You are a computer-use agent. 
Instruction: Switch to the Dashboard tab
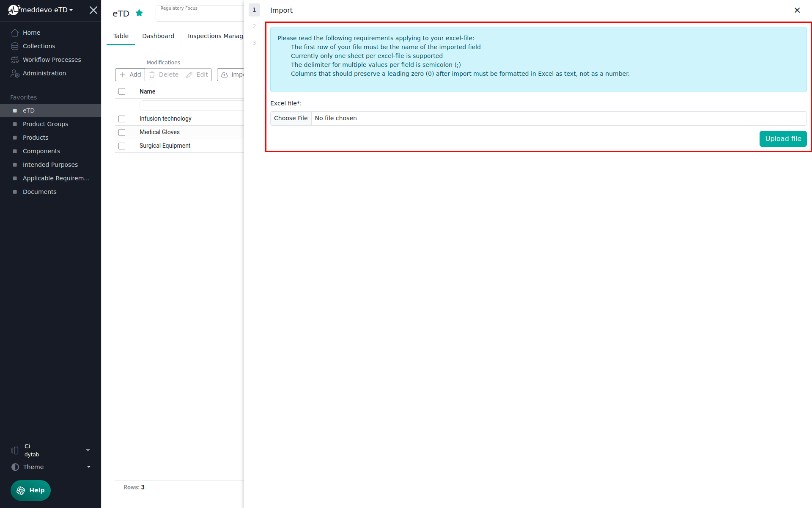point(158,36)
